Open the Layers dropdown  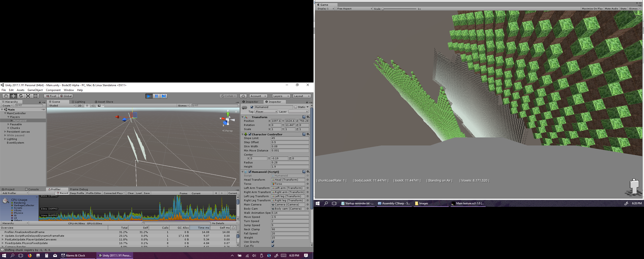click(281, 96)
